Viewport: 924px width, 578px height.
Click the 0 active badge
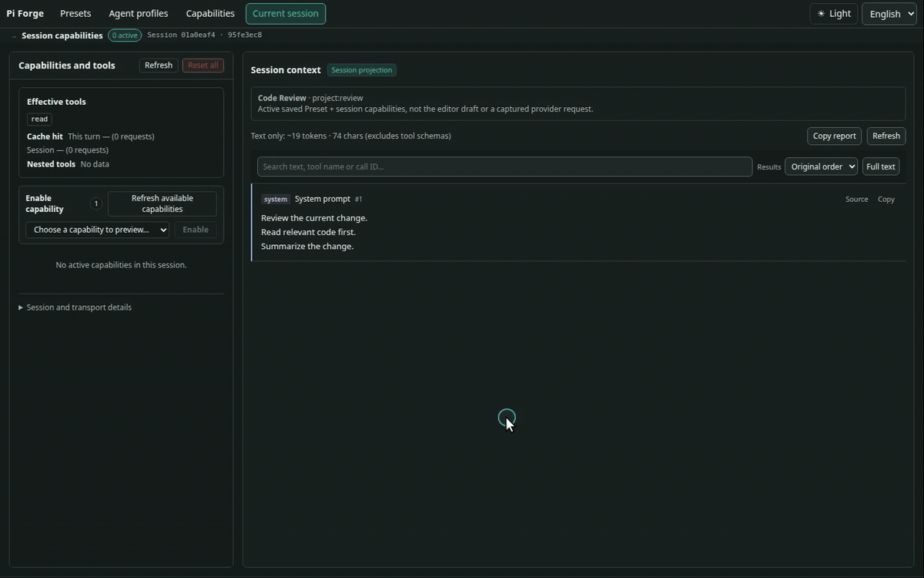click(x=125, y=35)
